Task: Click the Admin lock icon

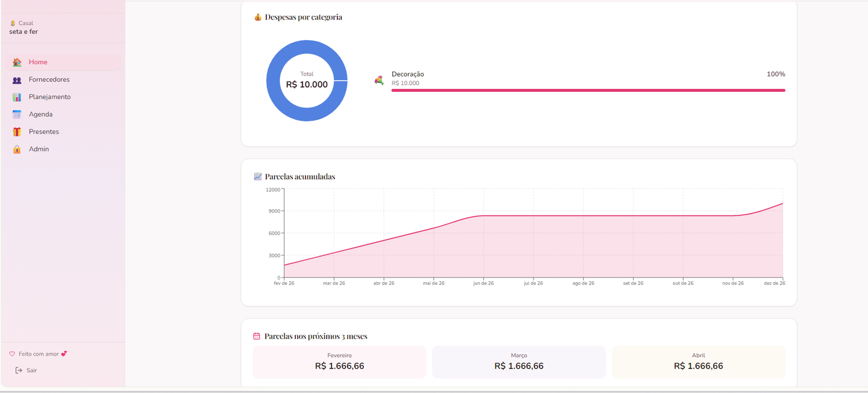Action: 17,149
